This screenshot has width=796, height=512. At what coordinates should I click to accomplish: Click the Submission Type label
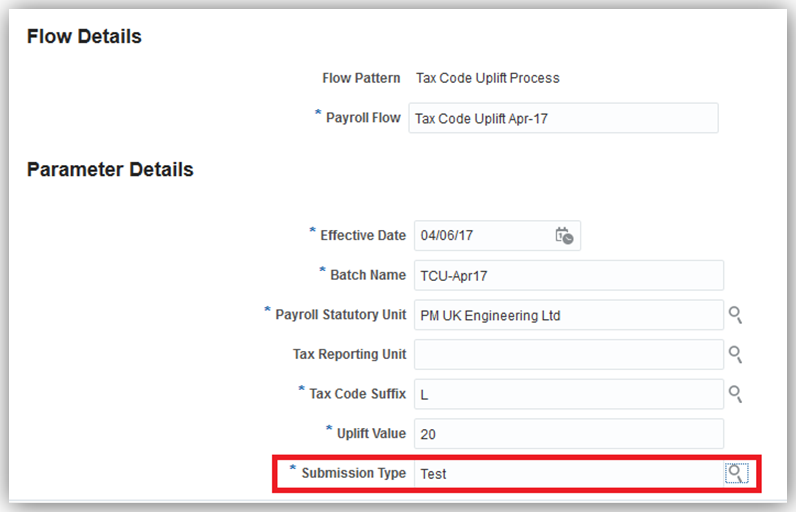[x=353, y=473]
